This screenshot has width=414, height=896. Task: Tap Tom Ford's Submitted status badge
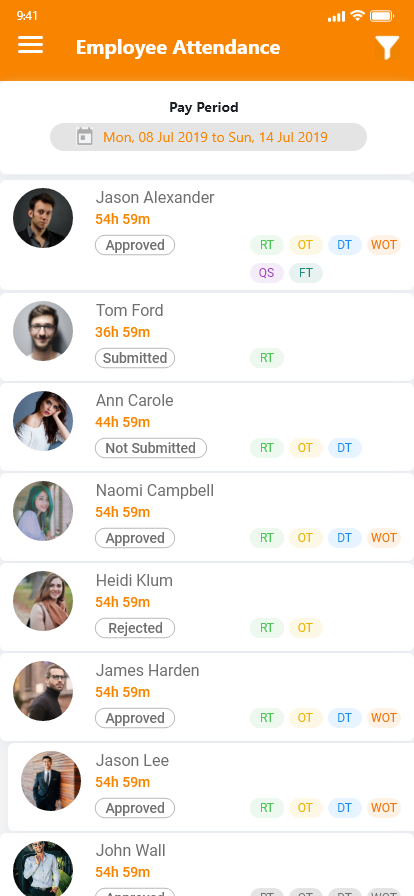(135, 358)
